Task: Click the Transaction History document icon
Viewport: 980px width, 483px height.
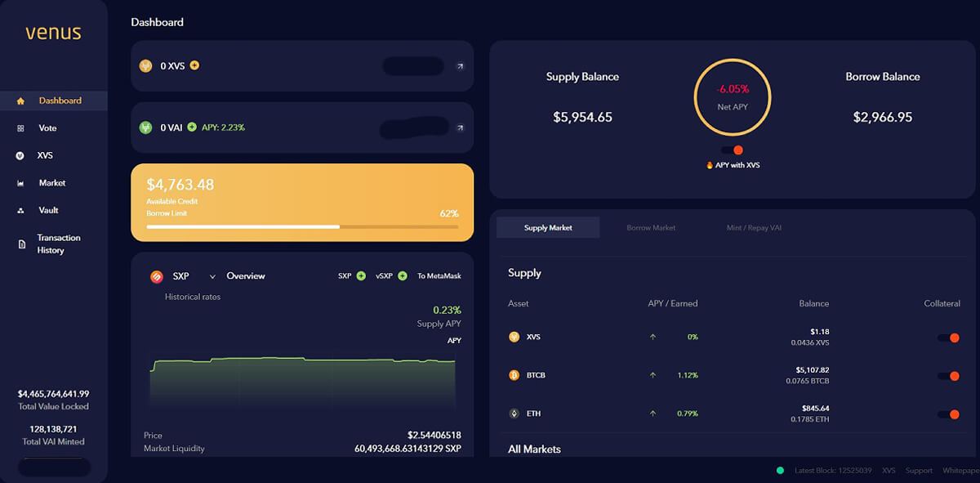Action: coord(21,244)
